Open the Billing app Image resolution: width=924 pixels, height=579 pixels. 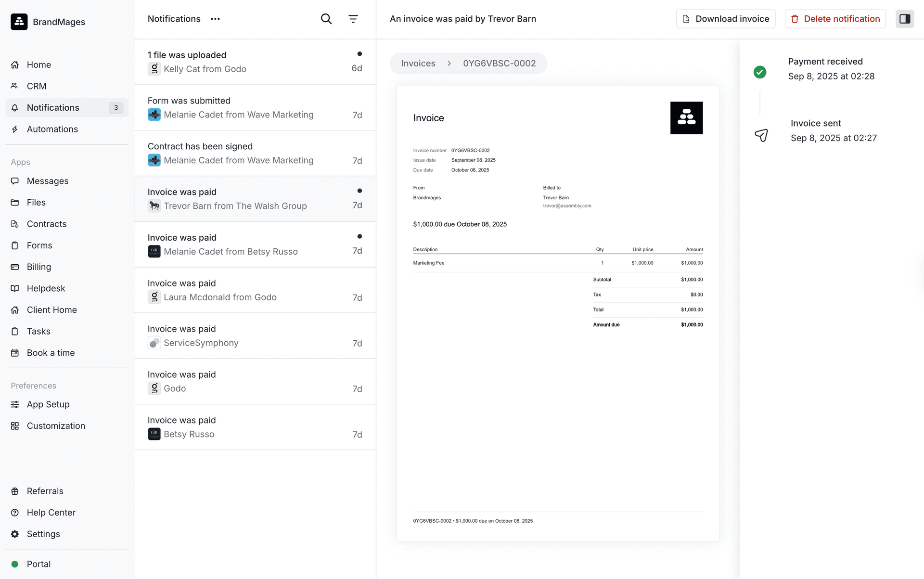38,267
